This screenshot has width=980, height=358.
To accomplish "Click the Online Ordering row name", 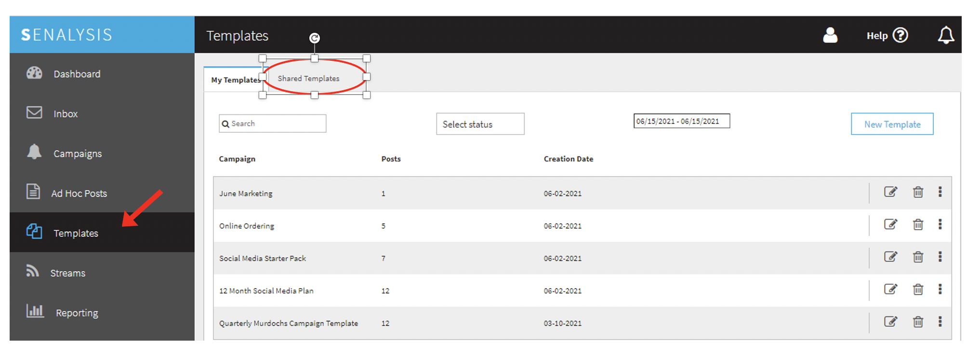I will pyautogui.click(x=247, y=226).
